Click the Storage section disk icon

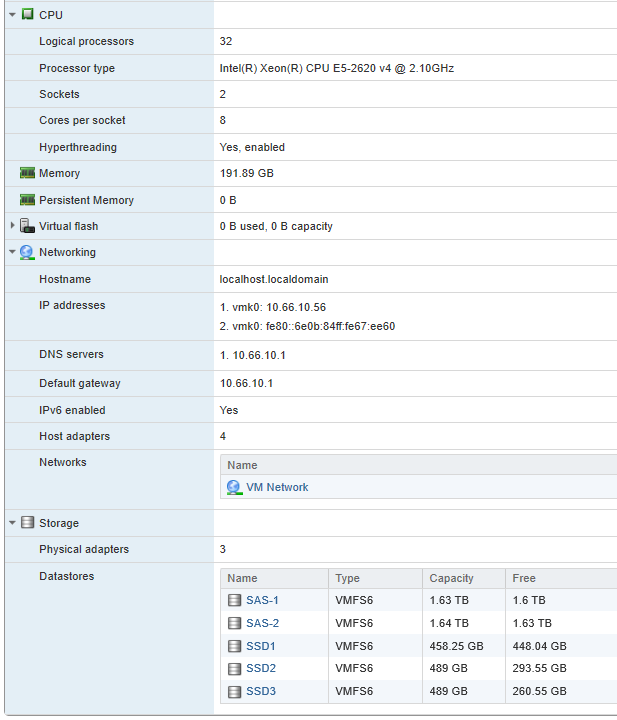(28, 523)
